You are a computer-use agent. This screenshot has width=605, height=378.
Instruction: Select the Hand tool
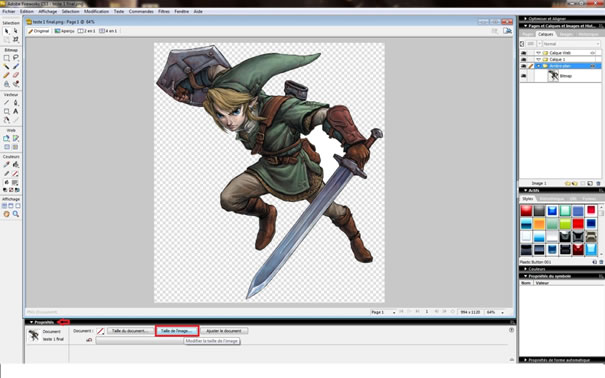point(7,214)
